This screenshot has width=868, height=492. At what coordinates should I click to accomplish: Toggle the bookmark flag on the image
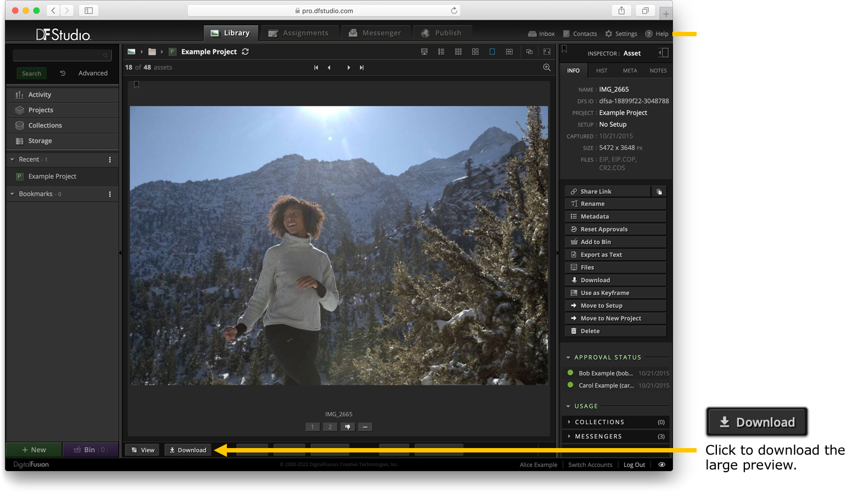[x=136, y=85]
